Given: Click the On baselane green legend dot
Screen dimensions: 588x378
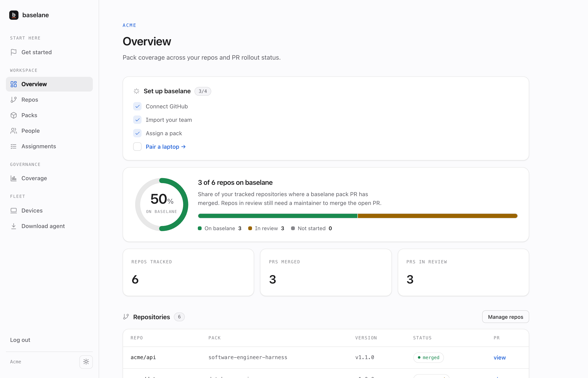Looking at the screenshot, I should 200,228.
